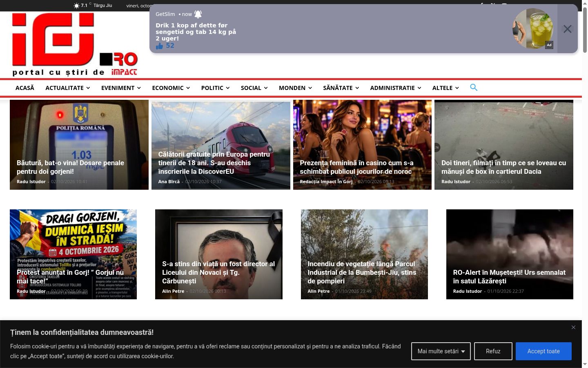Viewport: 588px width, 368px height.
Task: Open article 'S-a stins din viață un fost director'
Action: click(x=218, y=272)
